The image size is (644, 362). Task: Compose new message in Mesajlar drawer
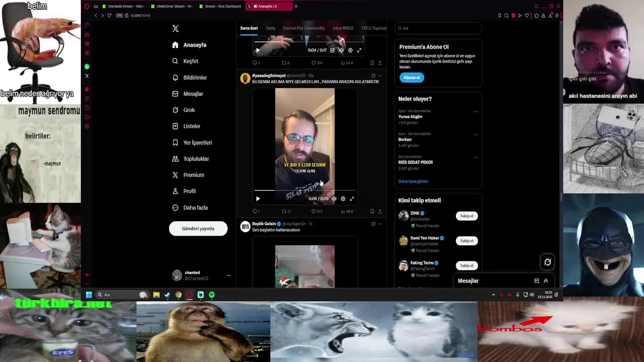click(x=537, y=281)
